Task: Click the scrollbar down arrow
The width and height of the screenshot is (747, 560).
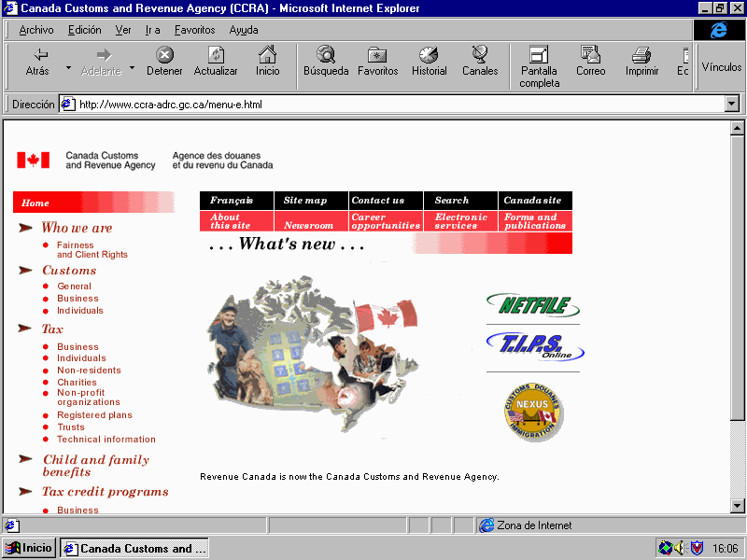Action: click(x=737, y=506)
